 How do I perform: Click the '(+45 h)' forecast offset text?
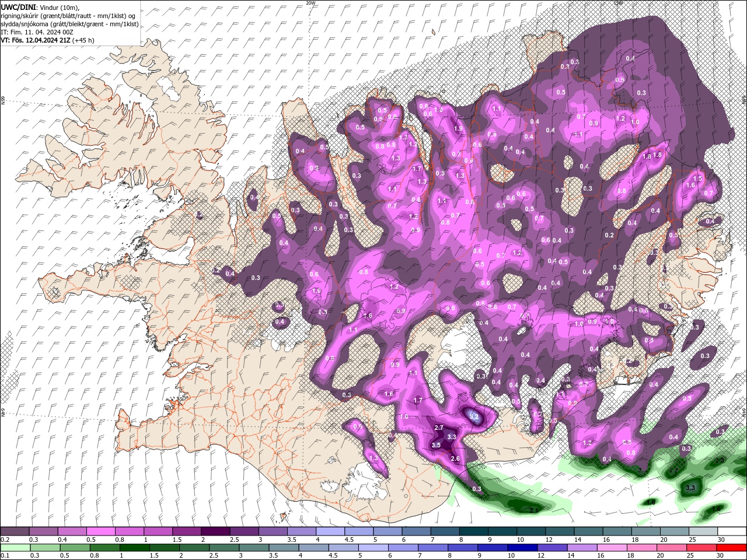(x=83, y=41)
